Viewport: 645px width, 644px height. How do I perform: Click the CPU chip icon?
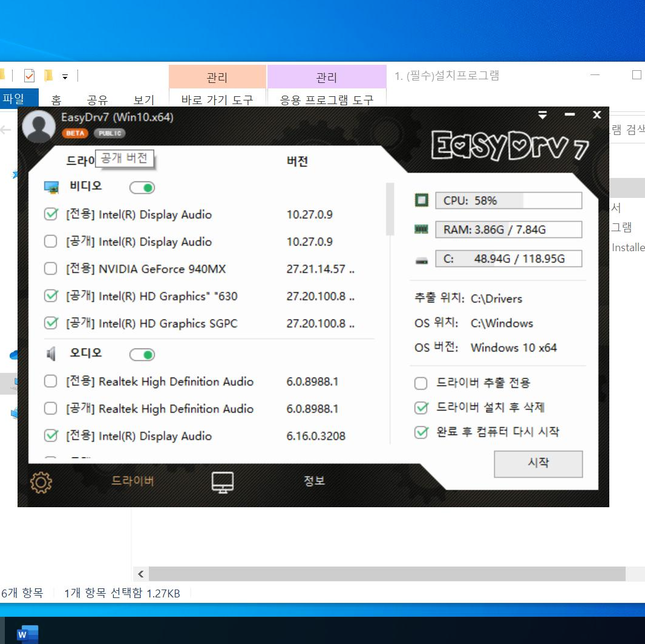[421, 200]
